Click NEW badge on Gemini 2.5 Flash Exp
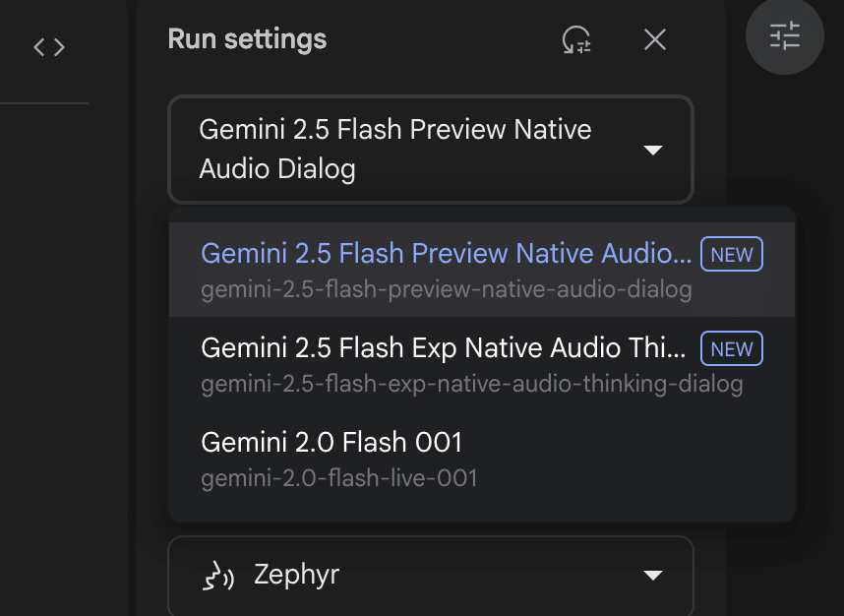 (732, 348)
